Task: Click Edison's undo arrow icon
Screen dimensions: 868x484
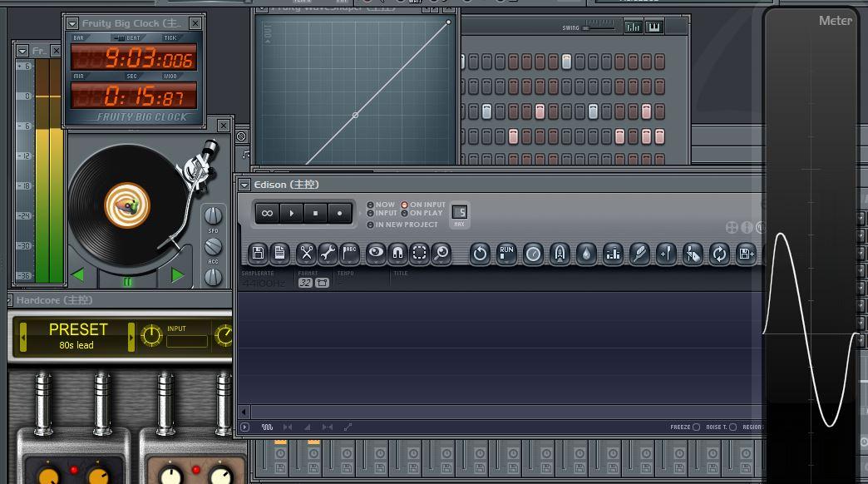Action: click(480, 254)
